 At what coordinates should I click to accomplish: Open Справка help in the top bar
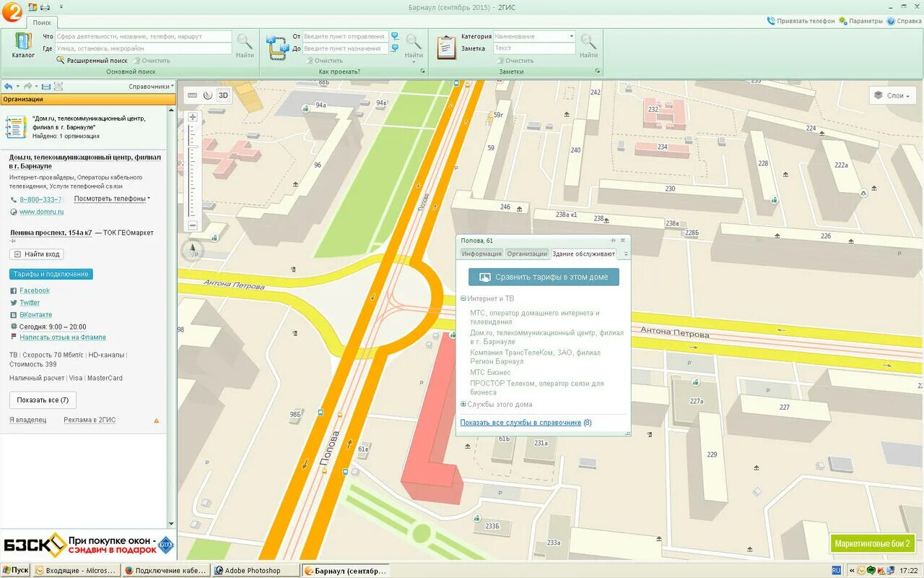(904, 21)
